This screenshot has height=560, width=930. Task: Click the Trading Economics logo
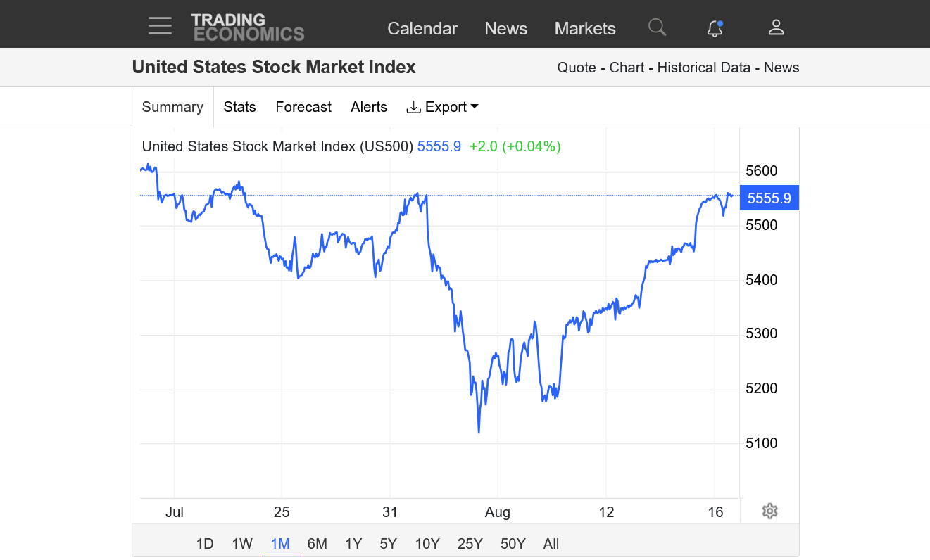[x=248, y=27]
